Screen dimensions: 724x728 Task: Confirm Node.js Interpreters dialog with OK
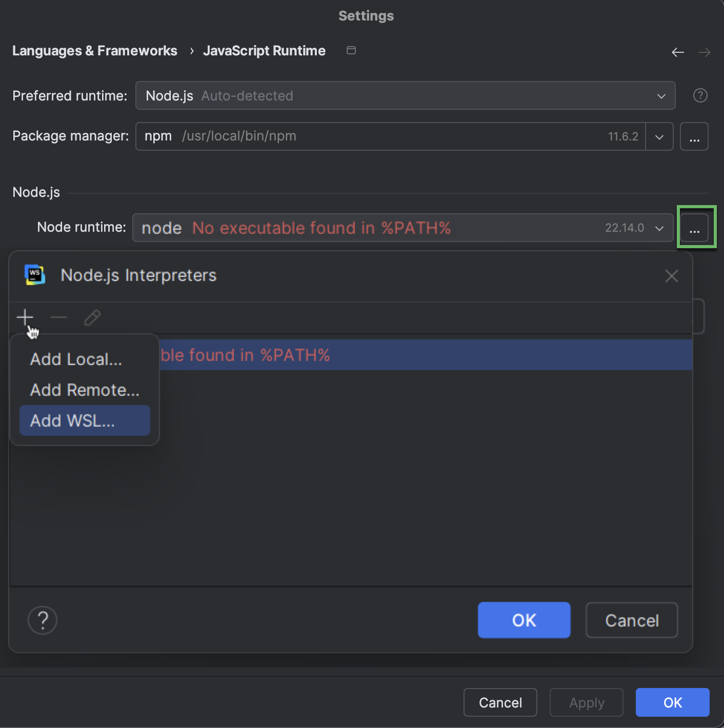coord(524,620)
